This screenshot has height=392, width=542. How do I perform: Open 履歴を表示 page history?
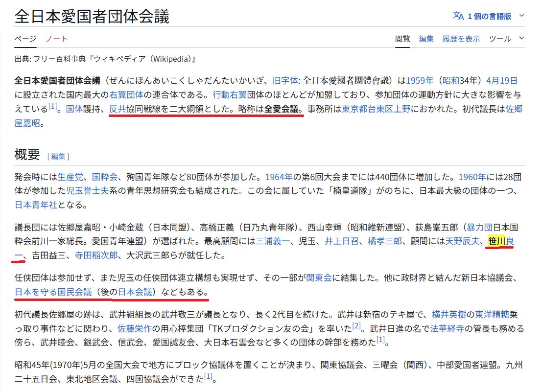pyautogui.click(x=461, y=39)
